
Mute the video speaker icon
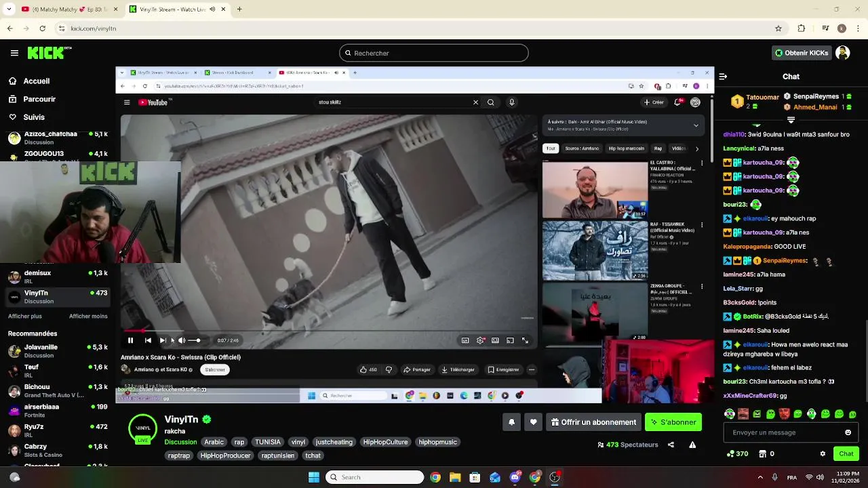point(181,340)
